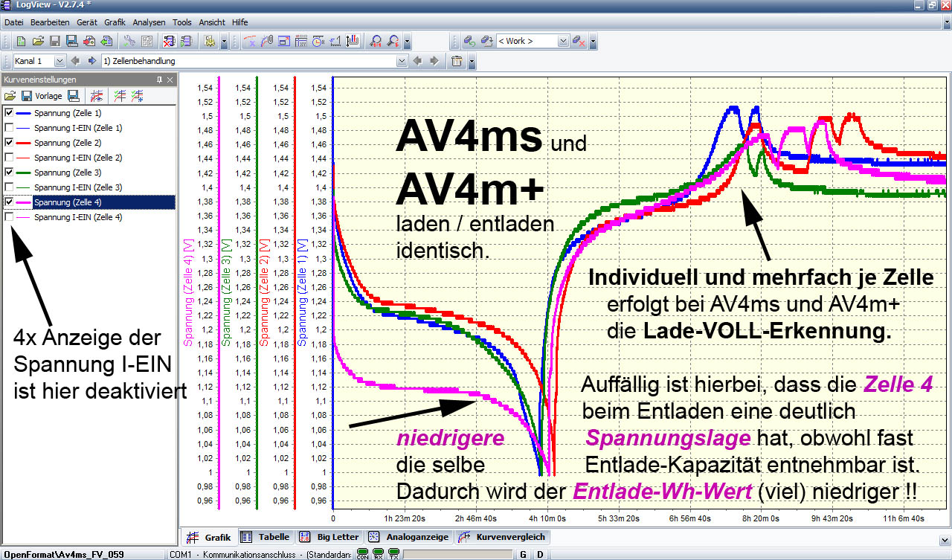The height and width of the screenshot is (560, 952).
Task: Click the table grid icon in graph toolbar
Action: (x=301, y=41)
